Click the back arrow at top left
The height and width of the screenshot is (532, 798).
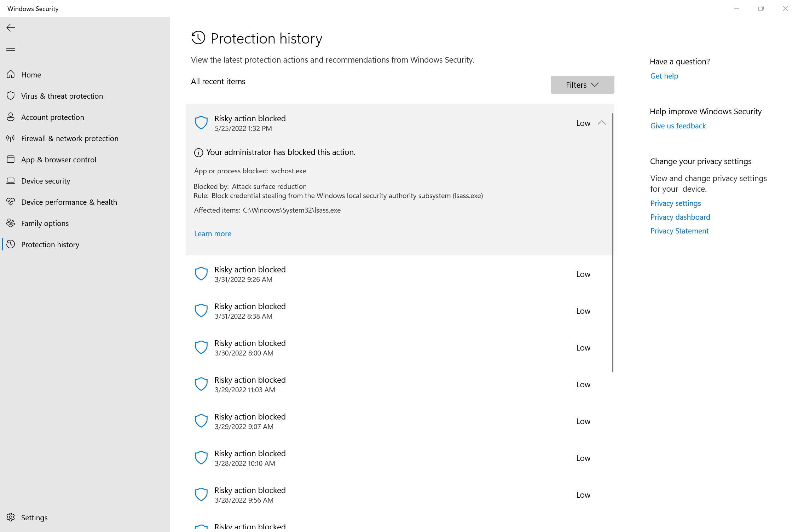tap(10, 28)
